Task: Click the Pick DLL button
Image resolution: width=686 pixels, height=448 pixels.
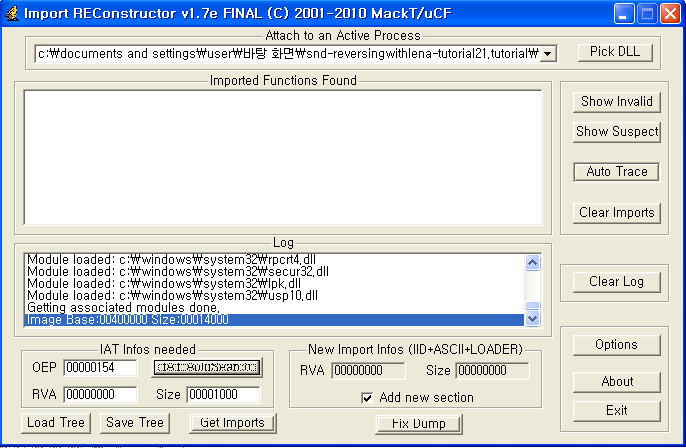Action: (x=615, y=52)
